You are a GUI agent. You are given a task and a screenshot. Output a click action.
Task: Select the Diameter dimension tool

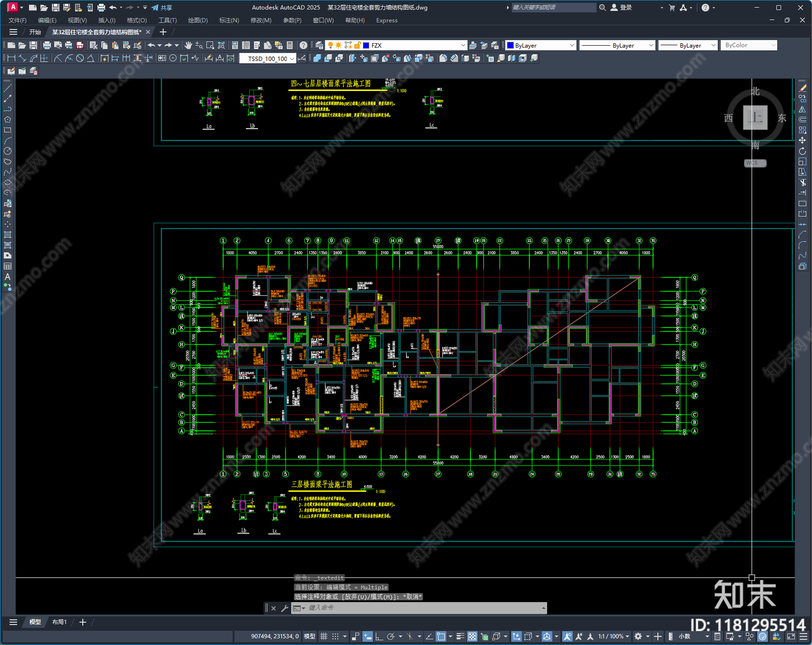pyautogui.click(x=80, y=58)
